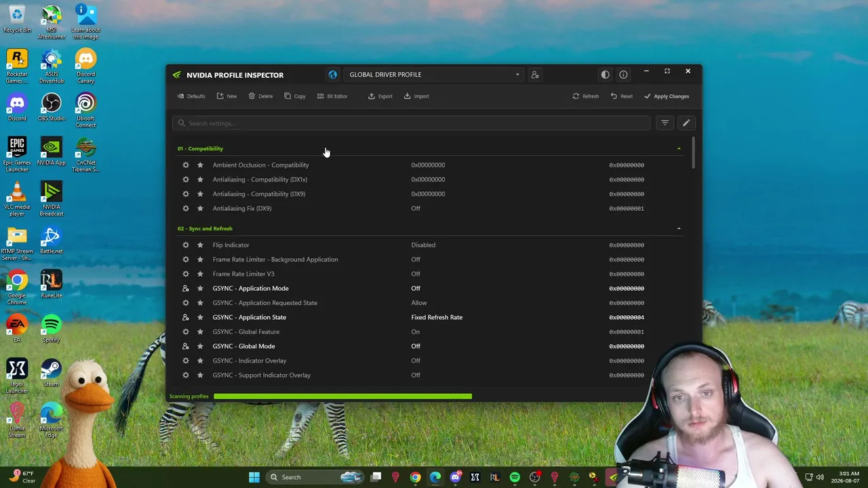Viewport: 868px width, 488px height.
Task: Click the gear icon for Antialiasing Fix (DX9)
Action: point(186,209)
